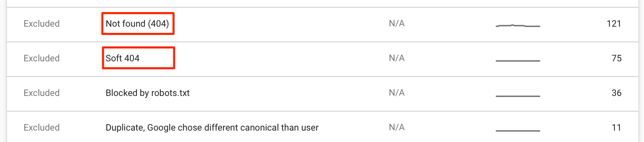Click the Excluded status beside Soft 404
This screenshot has width=644, height=142.
(x=42, y=58)
